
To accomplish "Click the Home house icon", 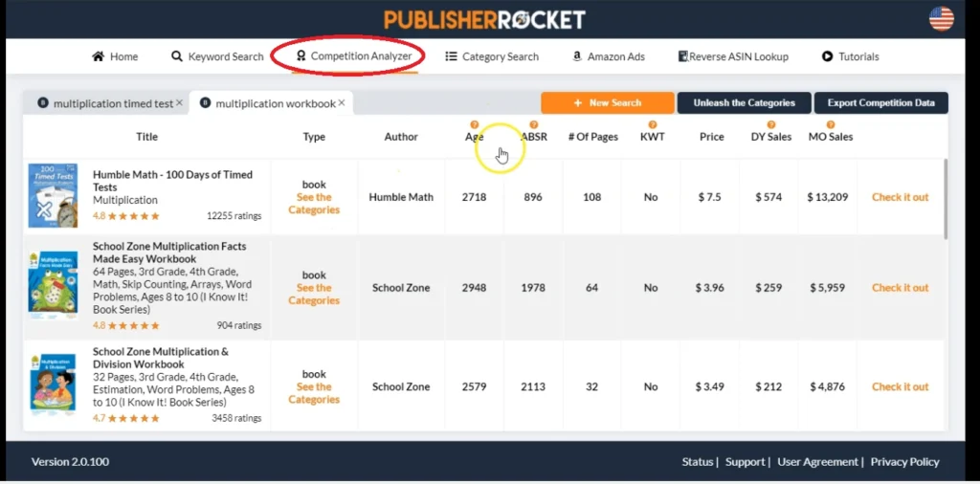I will (x=99, y=56).
